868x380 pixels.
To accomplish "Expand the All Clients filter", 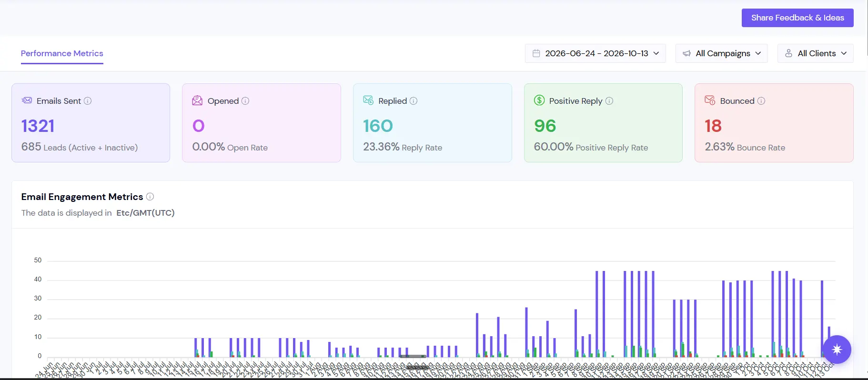I will coord(816,53).
